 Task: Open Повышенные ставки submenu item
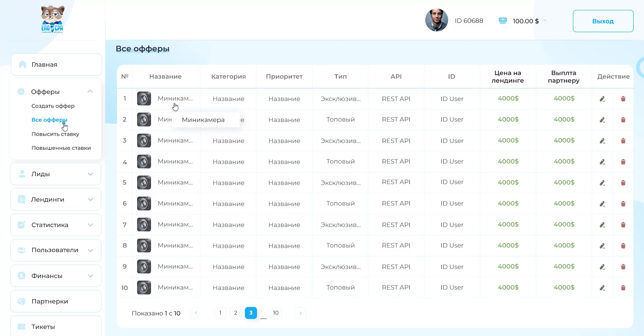point(61,148)
